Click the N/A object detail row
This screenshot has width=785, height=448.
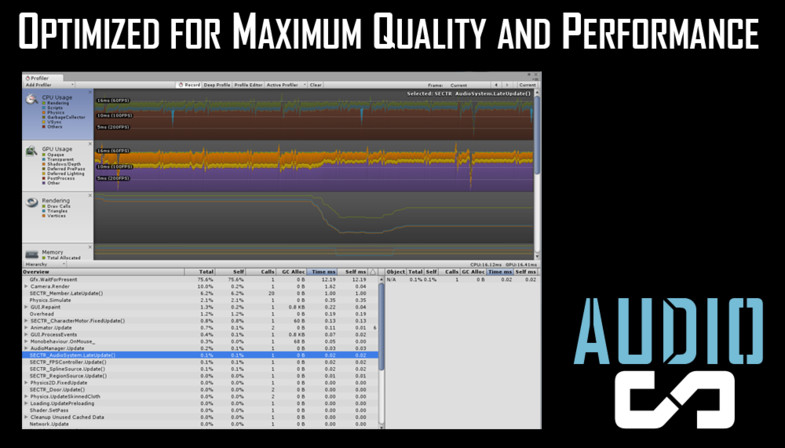point(462,279)
